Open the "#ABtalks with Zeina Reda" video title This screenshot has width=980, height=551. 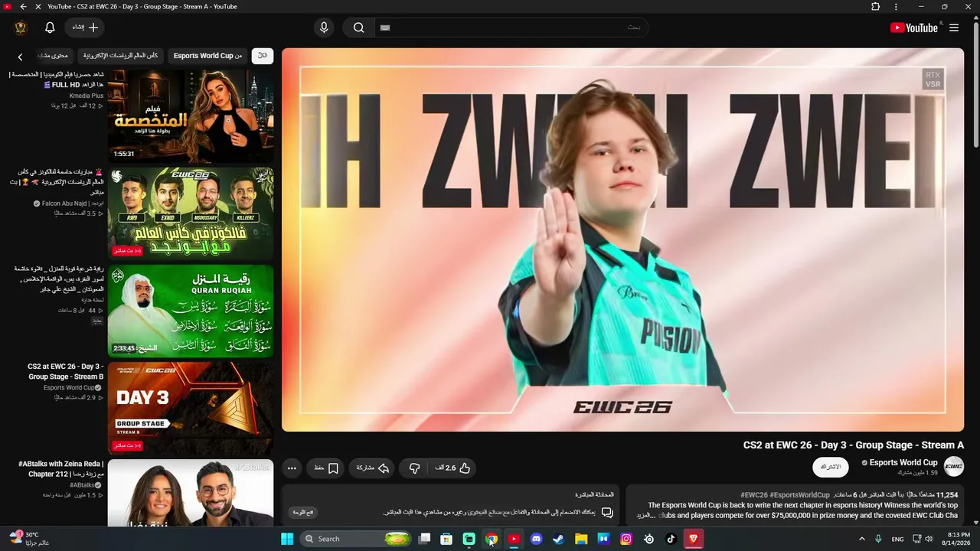(61, 469)
